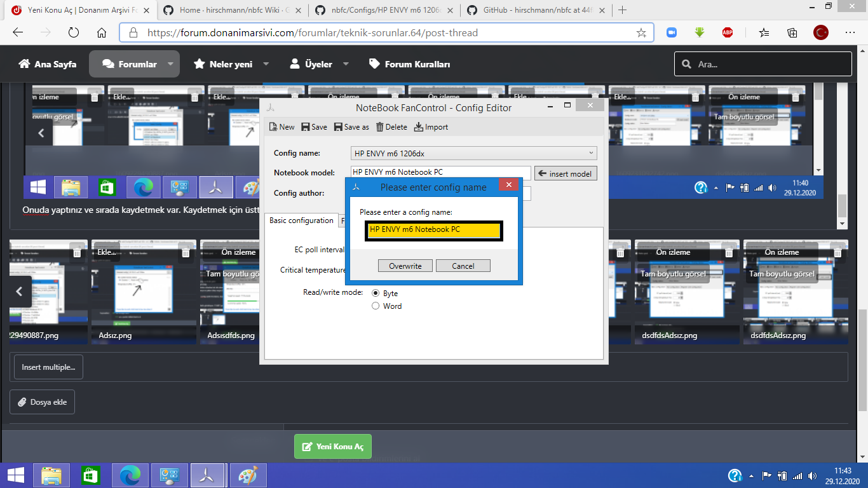Click the Zoom extension icon

(x=672, y=32)
